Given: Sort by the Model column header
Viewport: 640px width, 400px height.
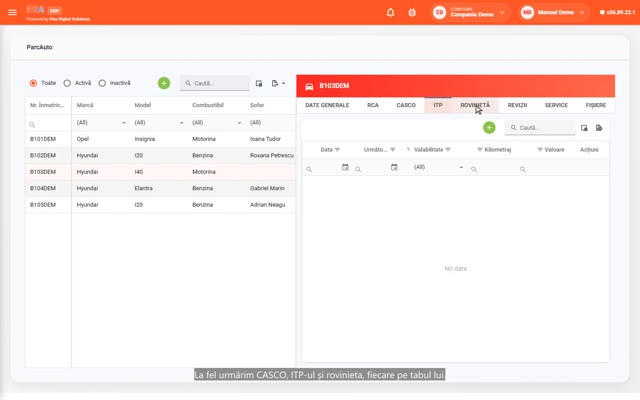Looking at the screenshot, I should (143, 105).
